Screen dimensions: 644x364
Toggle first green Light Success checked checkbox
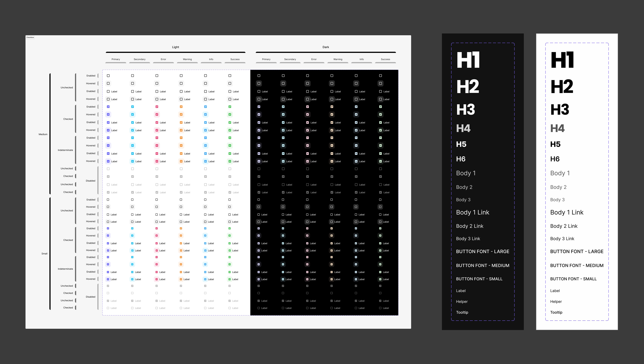coord(230,107)
